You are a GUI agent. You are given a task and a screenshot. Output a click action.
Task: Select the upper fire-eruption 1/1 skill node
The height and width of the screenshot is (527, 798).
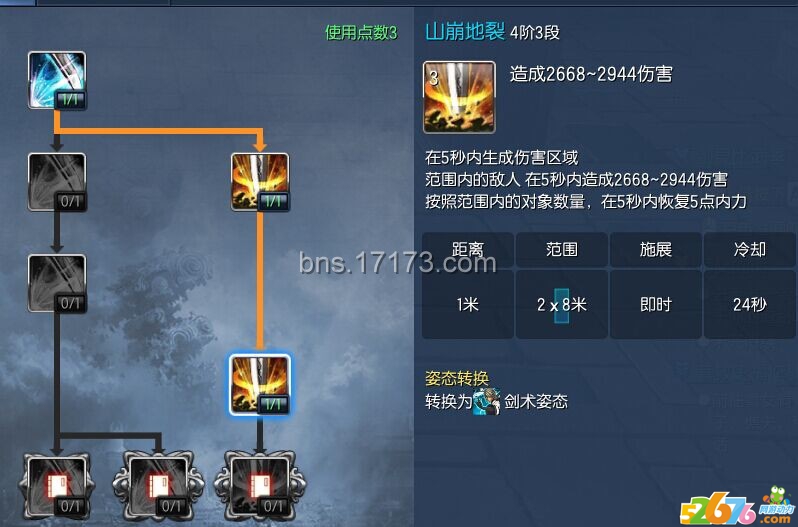tap(260, 182)
